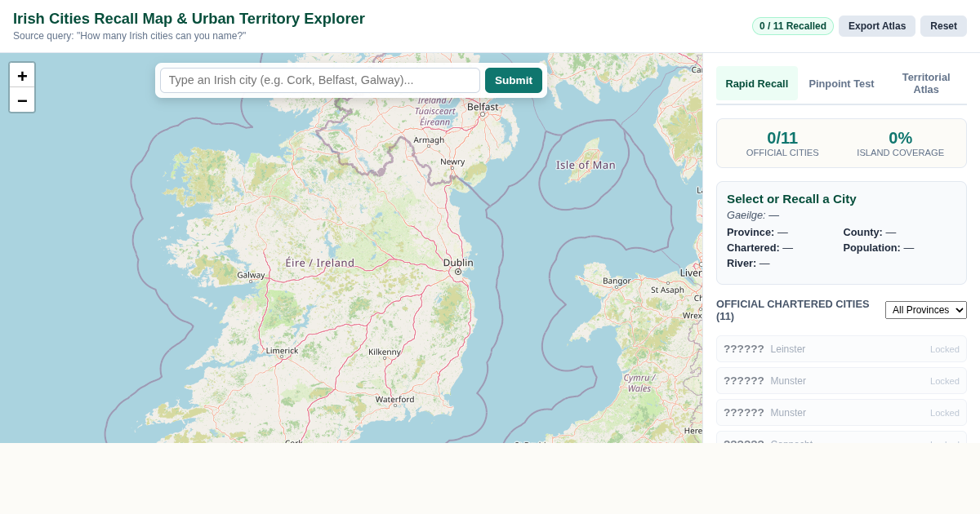This screenshot has height=514, width=980.
Task: Click the Irish city name input field
Action: coord(320,80)
